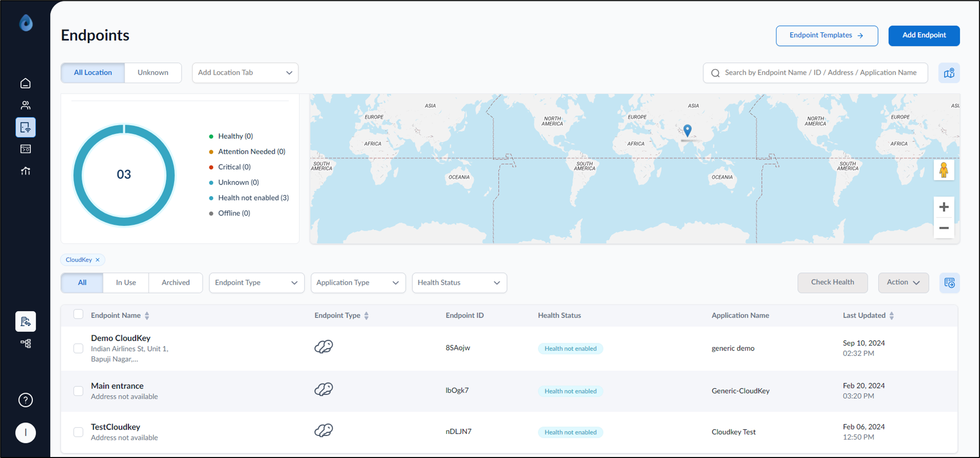Open the table column settings icon
Viewport: 980px width, 458px height.
(x=949, y=283)
